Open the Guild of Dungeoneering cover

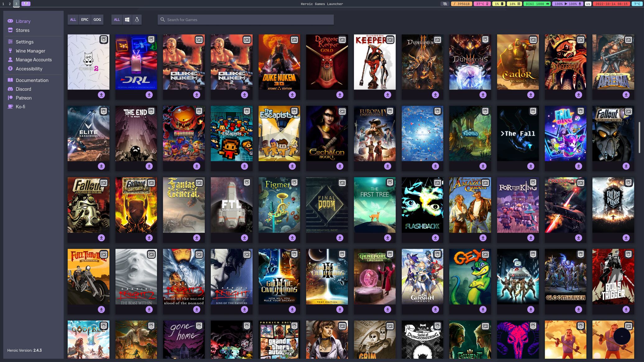422,340
